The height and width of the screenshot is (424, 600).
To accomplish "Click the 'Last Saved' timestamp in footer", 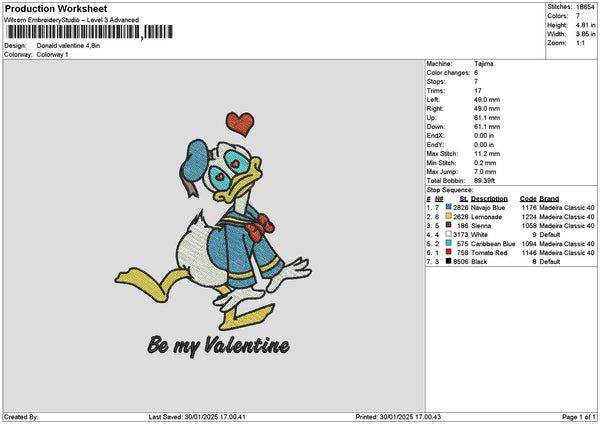I will coord(197,417).
